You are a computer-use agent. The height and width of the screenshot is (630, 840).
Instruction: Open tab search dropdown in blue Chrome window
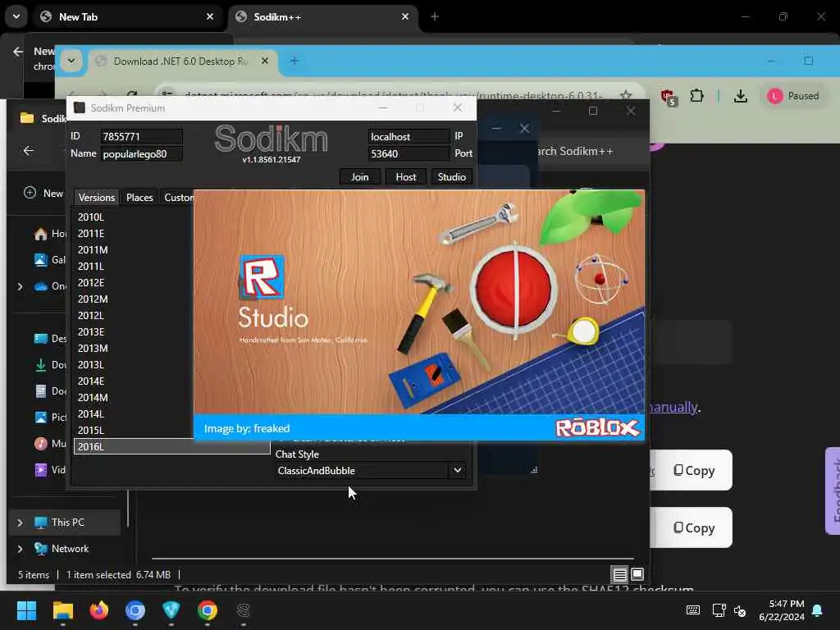[x=71, y=61]
